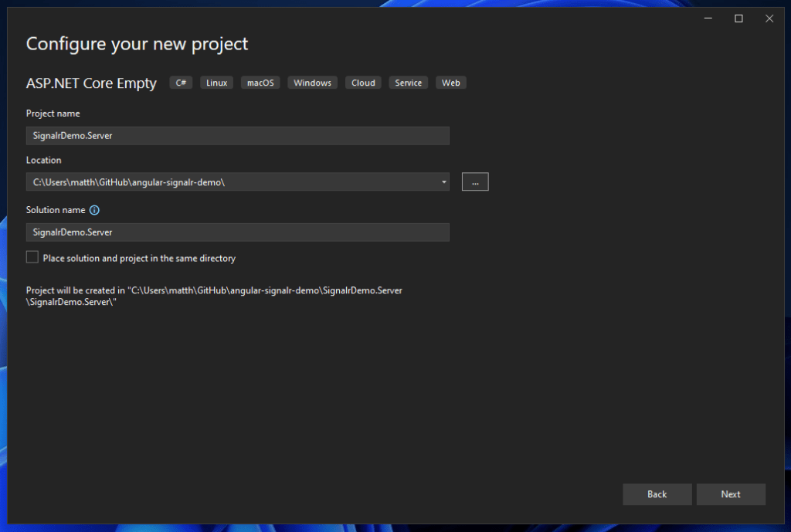Click the Web project type tag
The height and width of the screenshot is (532, 791).
pyautogui.click(x=451, y=83)
